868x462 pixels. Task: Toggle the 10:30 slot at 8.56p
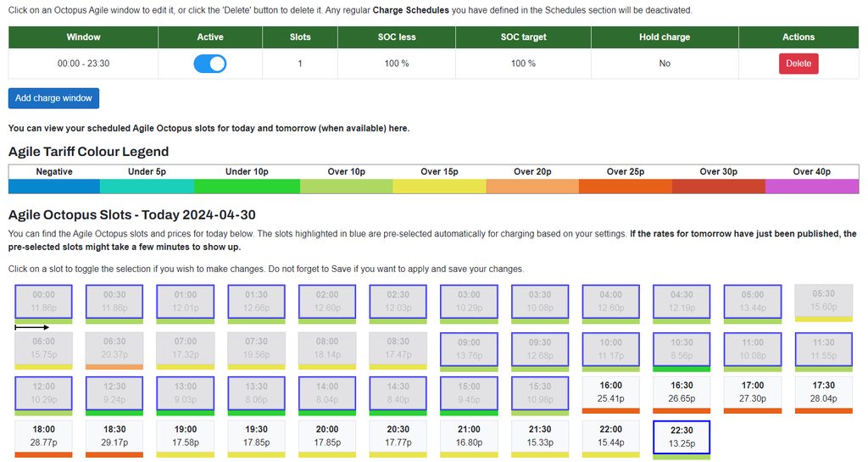682,349
